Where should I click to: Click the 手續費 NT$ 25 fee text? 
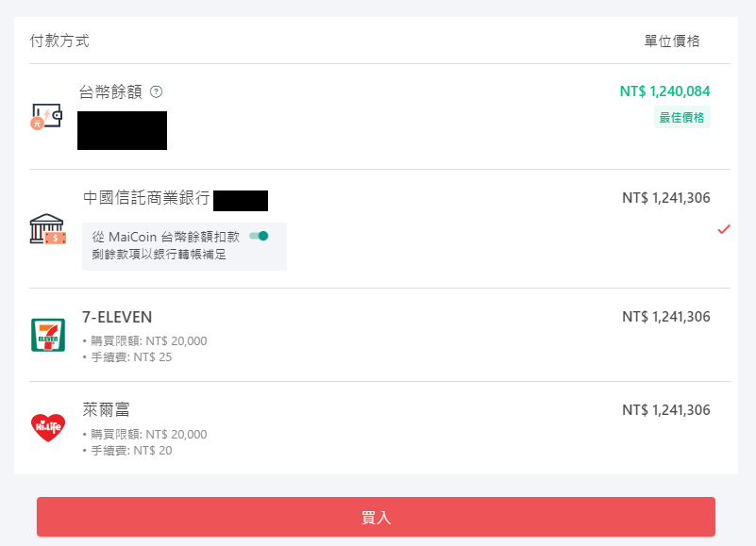point(131,357)
